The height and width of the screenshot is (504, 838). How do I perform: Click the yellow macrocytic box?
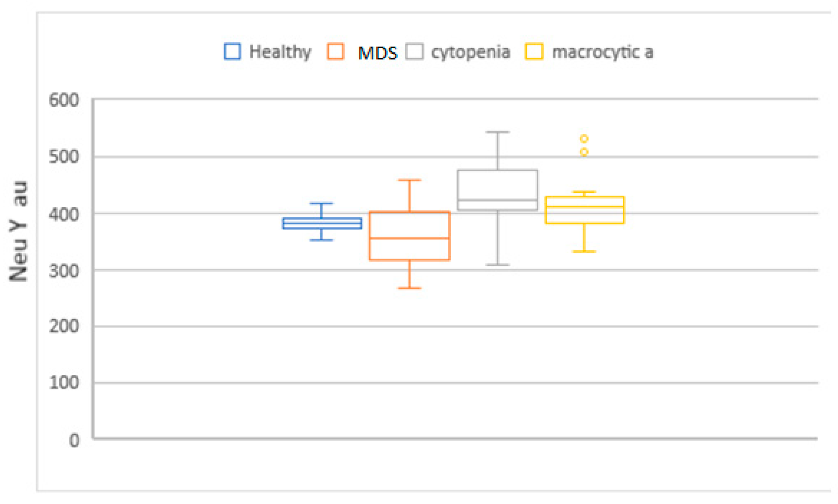(585, 210)
